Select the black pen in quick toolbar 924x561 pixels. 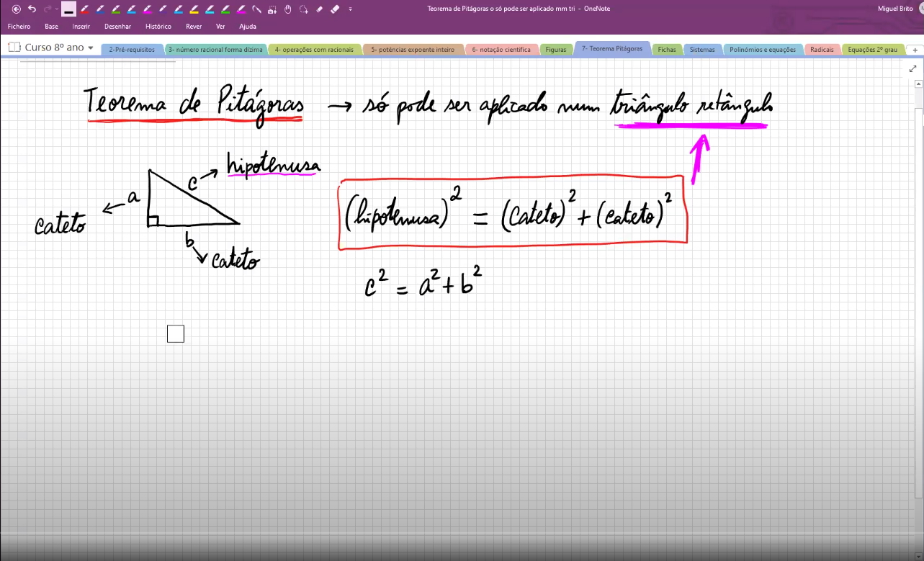[68, 9]
